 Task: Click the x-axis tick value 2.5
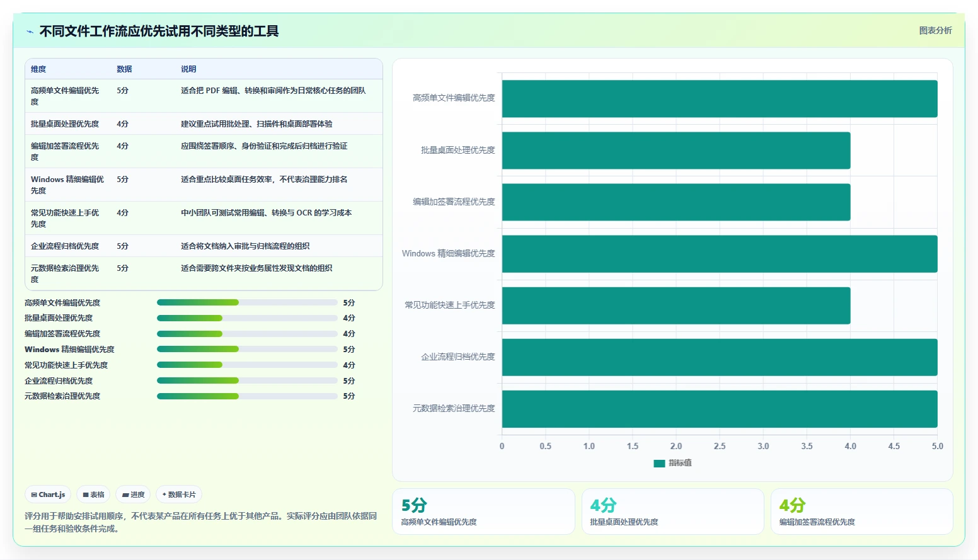click(x=720, y=446)
